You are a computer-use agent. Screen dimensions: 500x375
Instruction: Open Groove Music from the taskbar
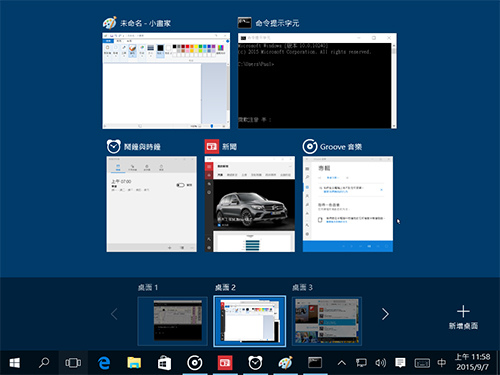pyautogui.click(x=195, y=363)
